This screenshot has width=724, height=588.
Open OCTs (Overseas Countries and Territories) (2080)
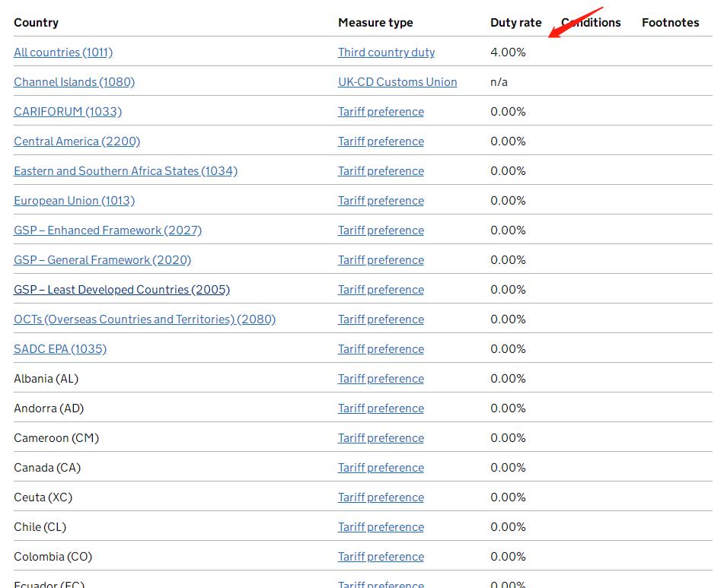tap(145, 319)
